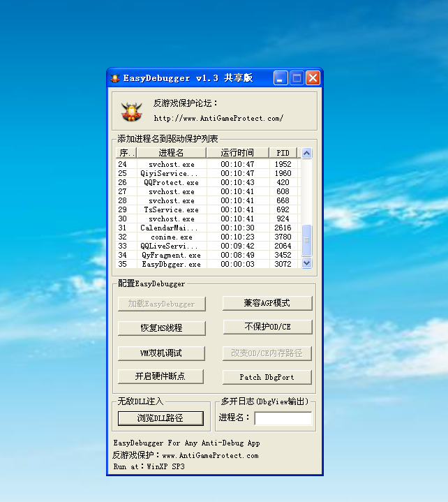Minimize the EasyDebugger window
This screenshot has height=502, width=448.
(x=281, y=78)
